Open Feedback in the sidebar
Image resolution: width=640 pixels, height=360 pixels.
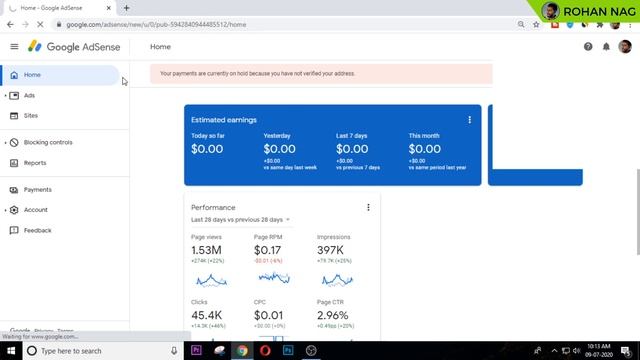pyautogui.click(x=37, y=230)
